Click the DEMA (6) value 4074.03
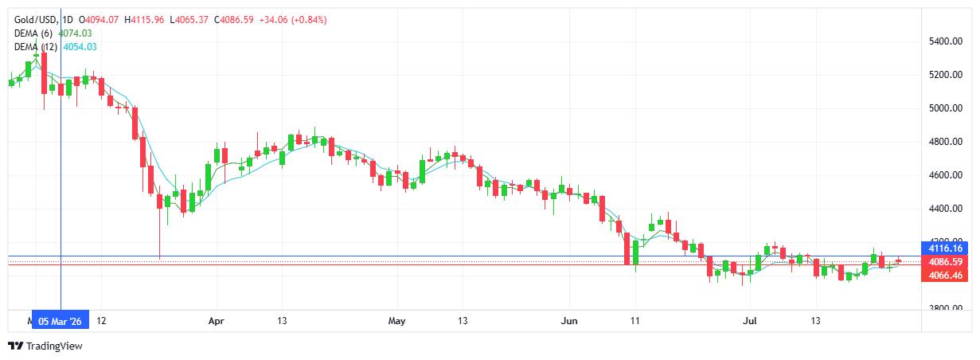The width and height of the screenshot is (980, 360). (x=76, y=33)
